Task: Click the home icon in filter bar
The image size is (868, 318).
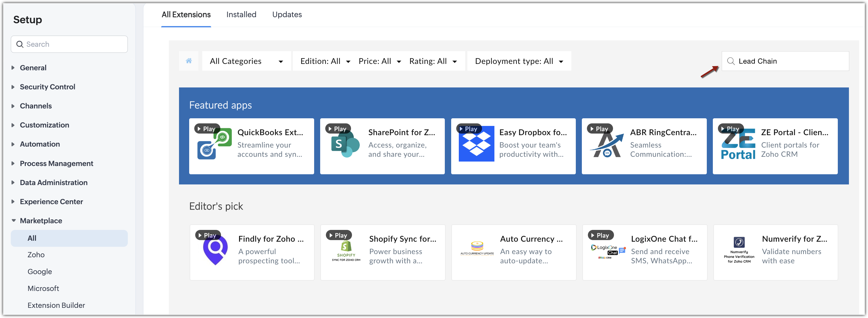Action: click(x=189, y=61)
